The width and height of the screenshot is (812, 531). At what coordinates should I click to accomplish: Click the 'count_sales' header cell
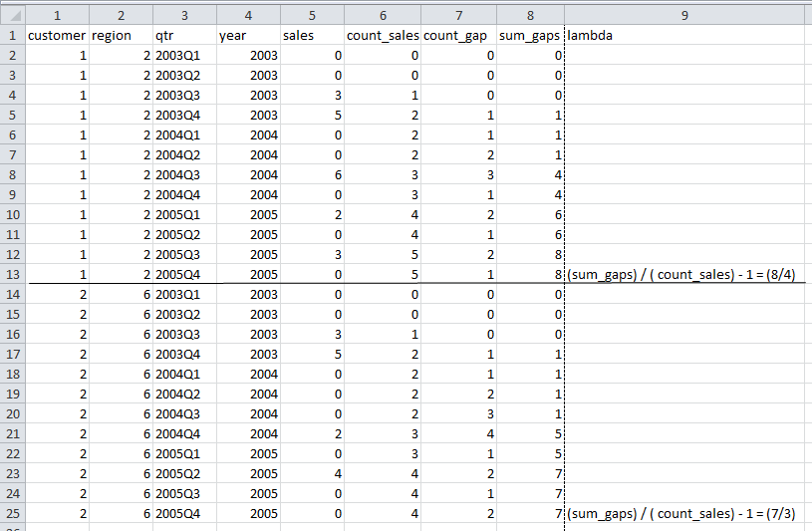point(383,35)
